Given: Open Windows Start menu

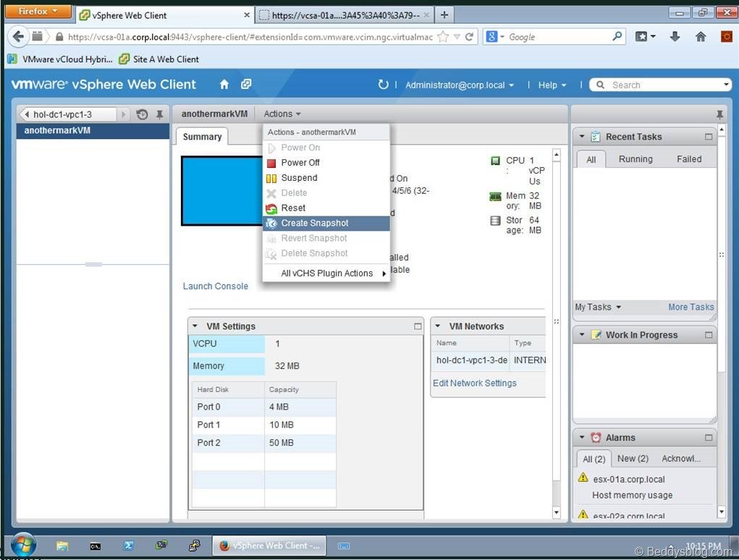Looking at the screenshot, I should point(23,546).
